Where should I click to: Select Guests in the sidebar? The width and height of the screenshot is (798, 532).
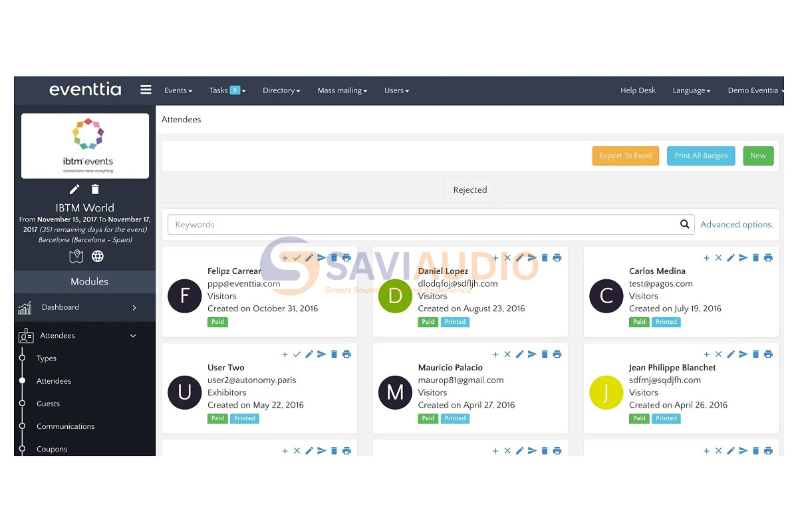pos(48,404)
